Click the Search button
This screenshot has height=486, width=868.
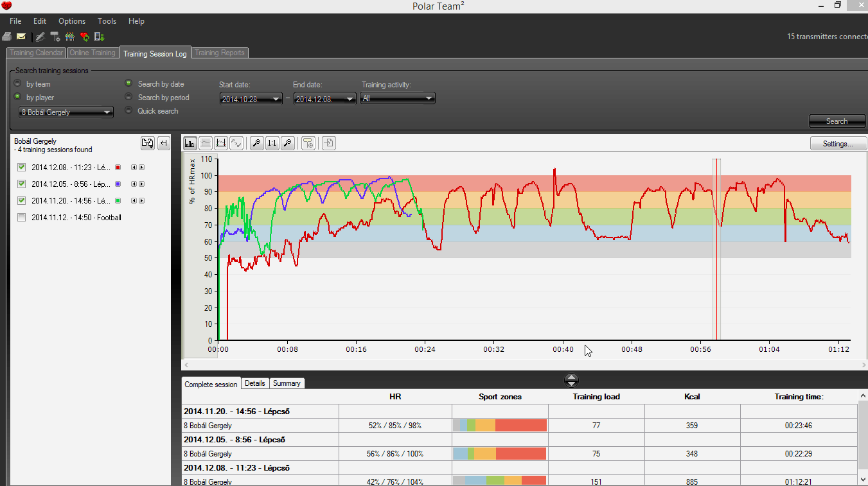tap(837, 121)
